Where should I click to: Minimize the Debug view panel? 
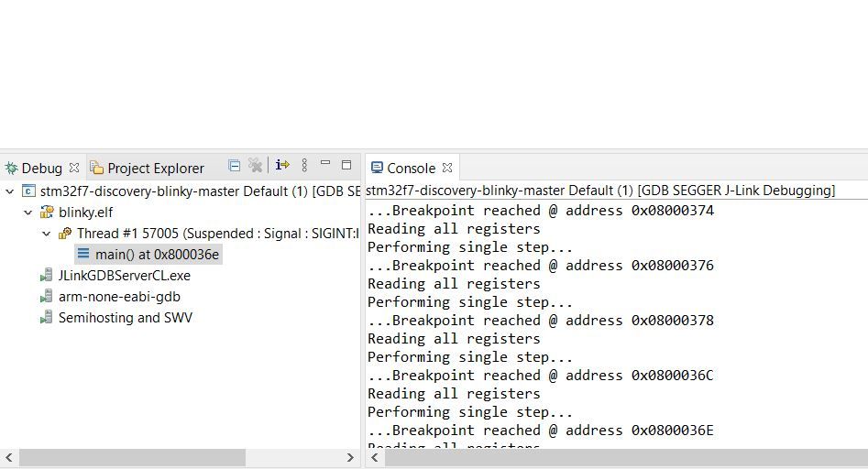coord(325,163)
